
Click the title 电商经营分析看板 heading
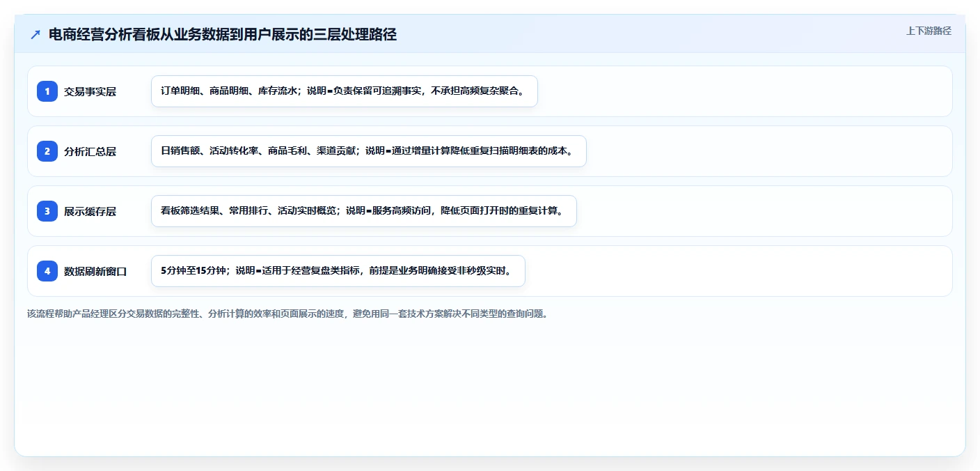(x=223, y=34)
